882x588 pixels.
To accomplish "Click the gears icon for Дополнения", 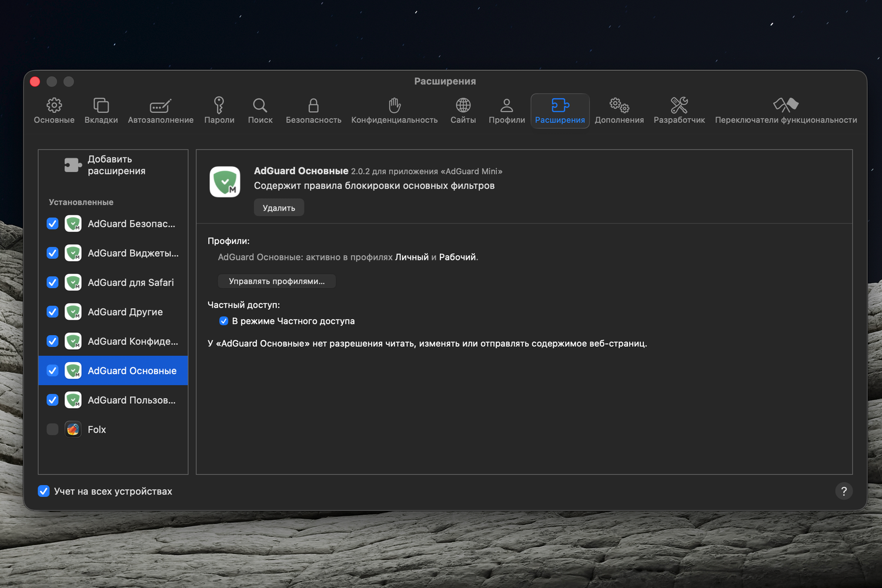I will click(x=619, y=105).
